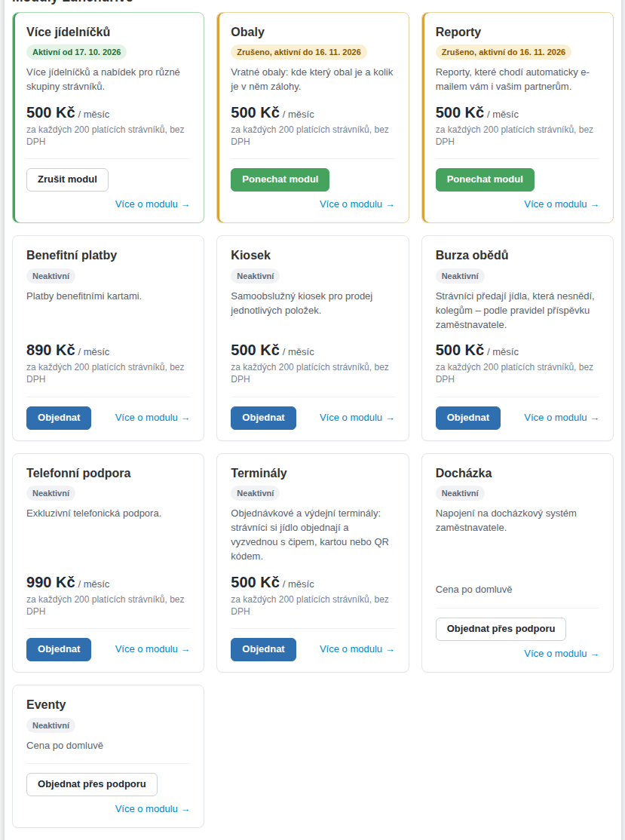The height and width of the screenshot is (840, 625).
Task: Open Více o modulu for Telefonní podpora
Action: click(152, 649)
